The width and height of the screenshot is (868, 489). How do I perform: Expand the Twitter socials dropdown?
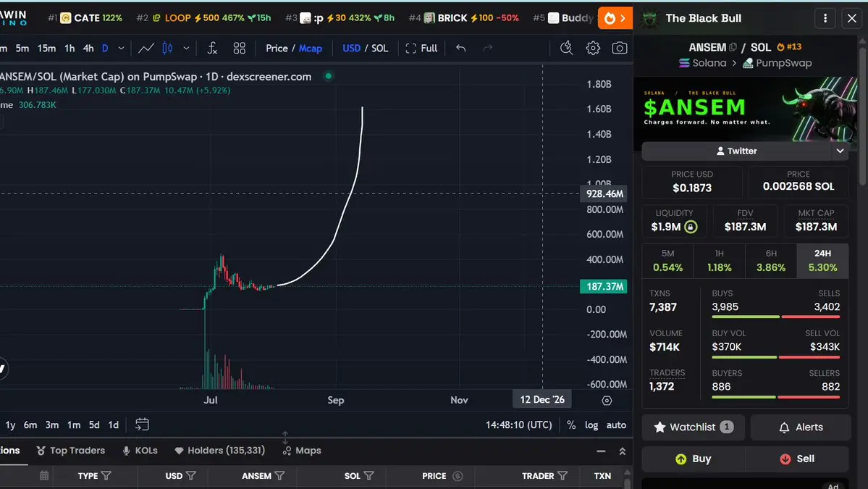coord(840,151)
